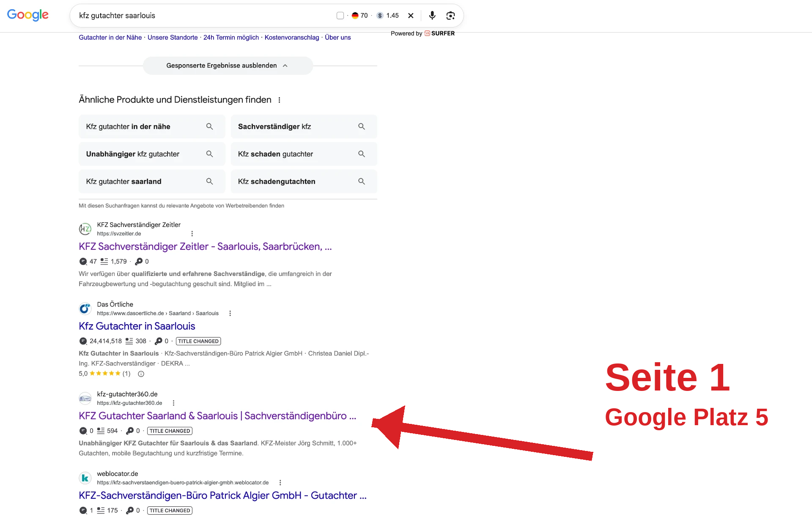Viewport: 812px width, 519px height.
Task: Open the Kfz Gutachter in Saarlouis result
Action: click(x=137, y=326)
